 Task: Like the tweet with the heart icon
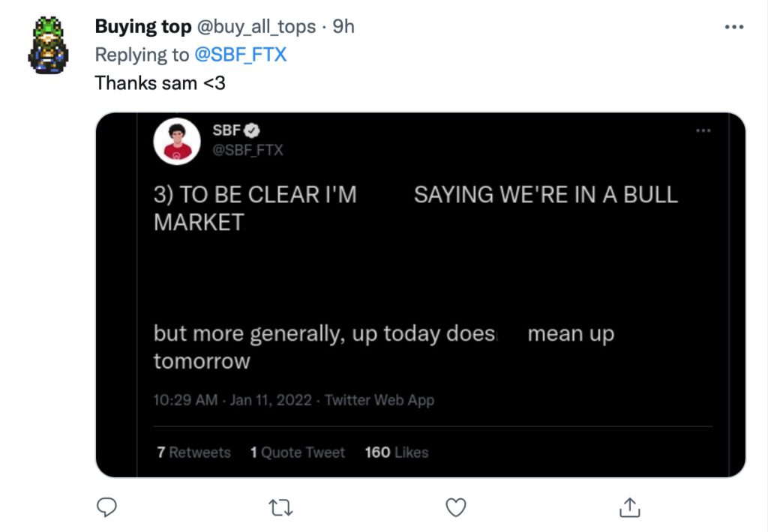(x=455, y=507)
